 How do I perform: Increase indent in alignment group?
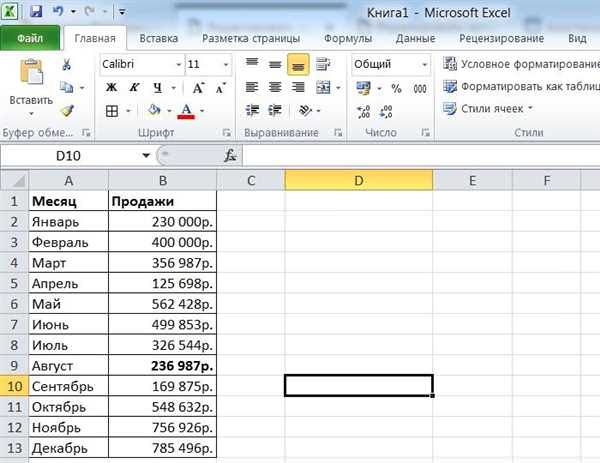pyautogui.click(x=275, y=111)
